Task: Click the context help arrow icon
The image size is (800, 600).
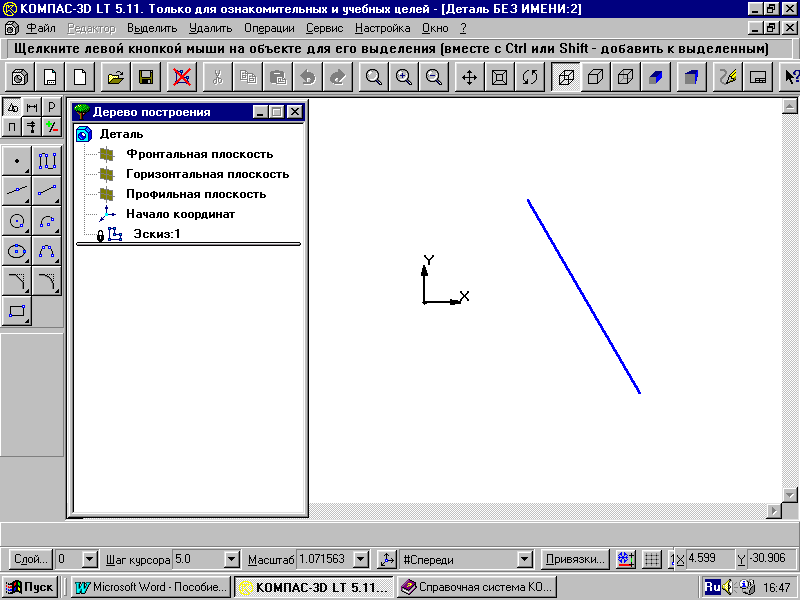Action: tap(790, 77)
